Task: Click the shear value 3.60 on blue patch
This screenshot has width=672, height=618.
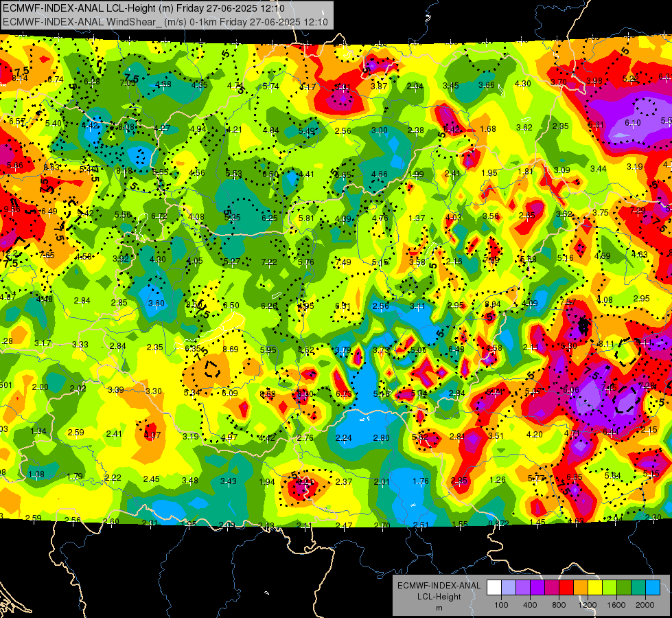Action: 157,304
